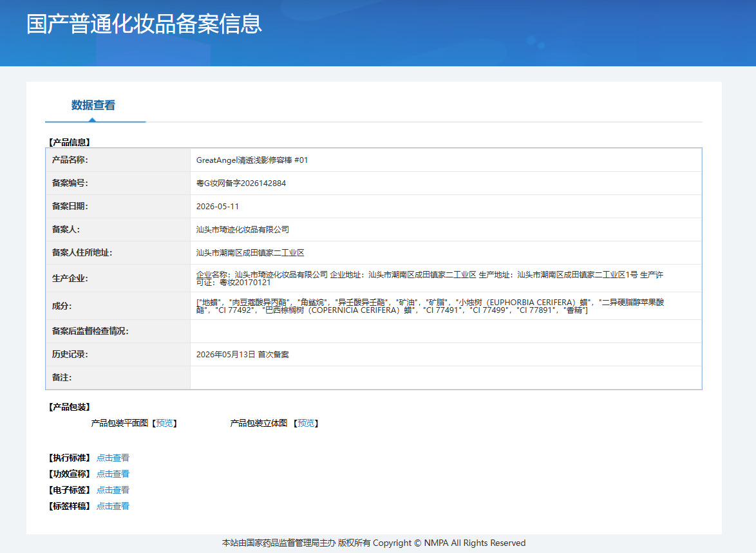This screenshot has height=553, width=756.
Task: Click the 产品包装平面图 label text
Action: coord(120,423)
